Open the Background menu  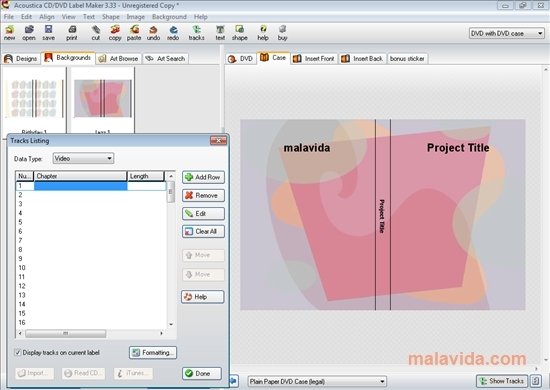[169, 17]
